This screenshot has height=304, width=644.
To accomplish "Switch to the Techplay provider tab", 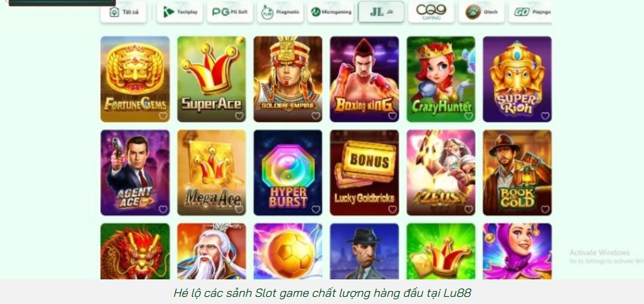I will click(x=180, y=12).
